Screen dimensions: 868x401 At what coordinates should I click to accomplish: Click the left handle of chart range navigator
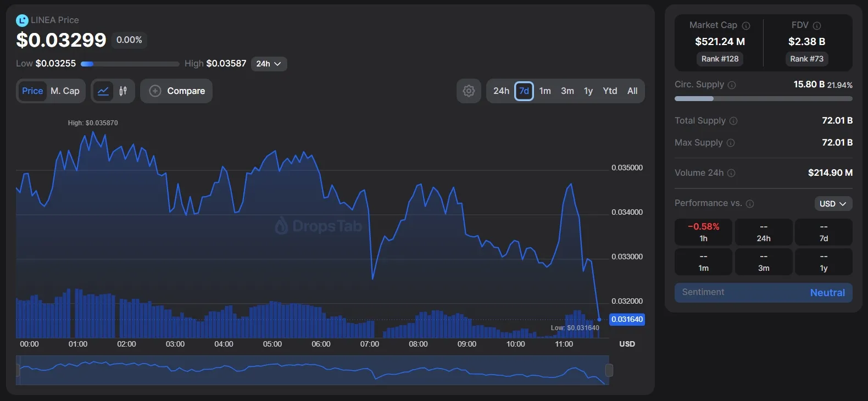click(18, 370)
